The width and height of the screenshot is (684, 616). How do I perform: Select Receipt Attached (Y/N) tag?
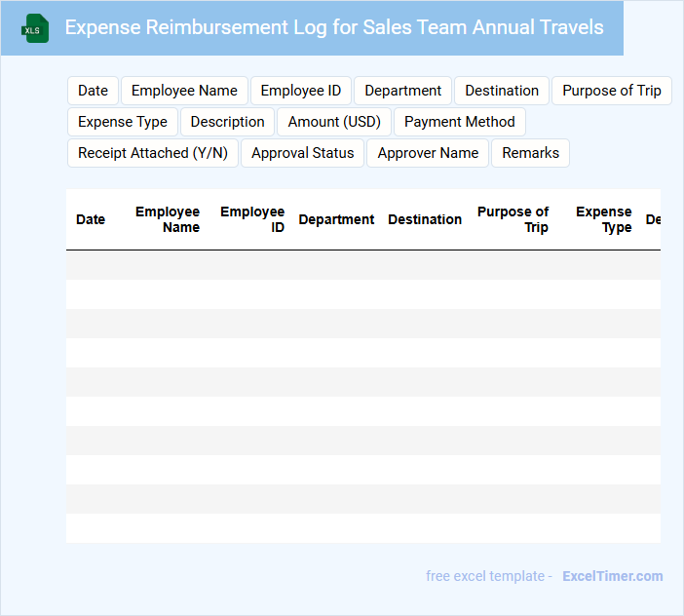[153, 153]
